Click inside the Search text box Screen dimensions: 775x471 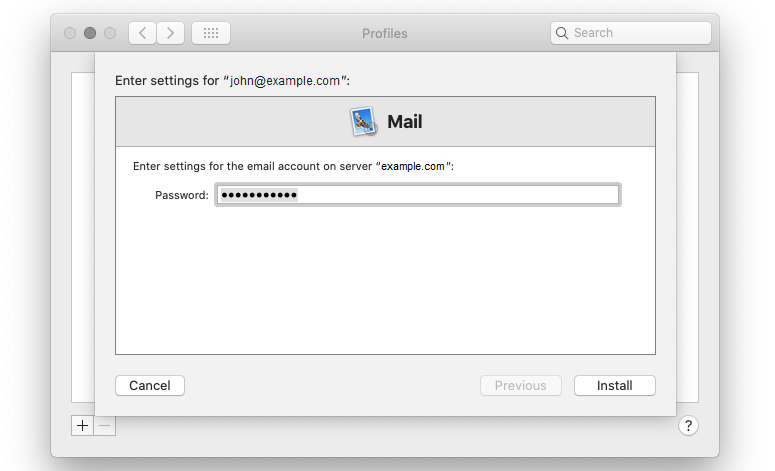pyautogui.click(x=638, y=33)
